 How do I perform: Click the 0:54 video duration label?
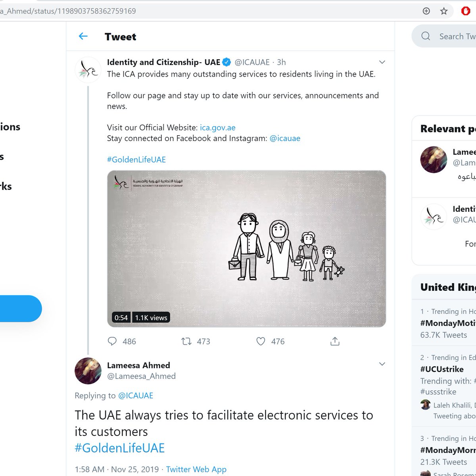[121, 318]
